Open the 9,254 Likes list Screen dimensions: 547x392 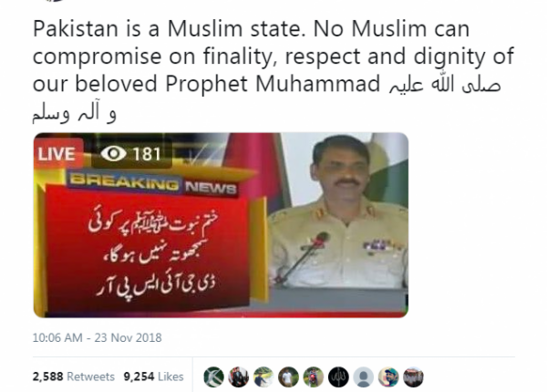click(153, 377)
